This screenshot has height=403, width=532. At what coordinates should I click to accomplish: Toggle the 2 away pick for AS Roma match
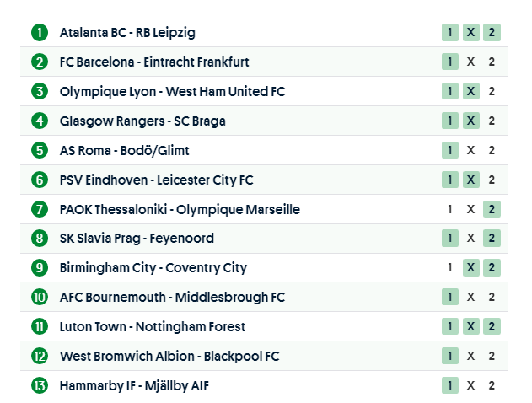coord(492,150)
